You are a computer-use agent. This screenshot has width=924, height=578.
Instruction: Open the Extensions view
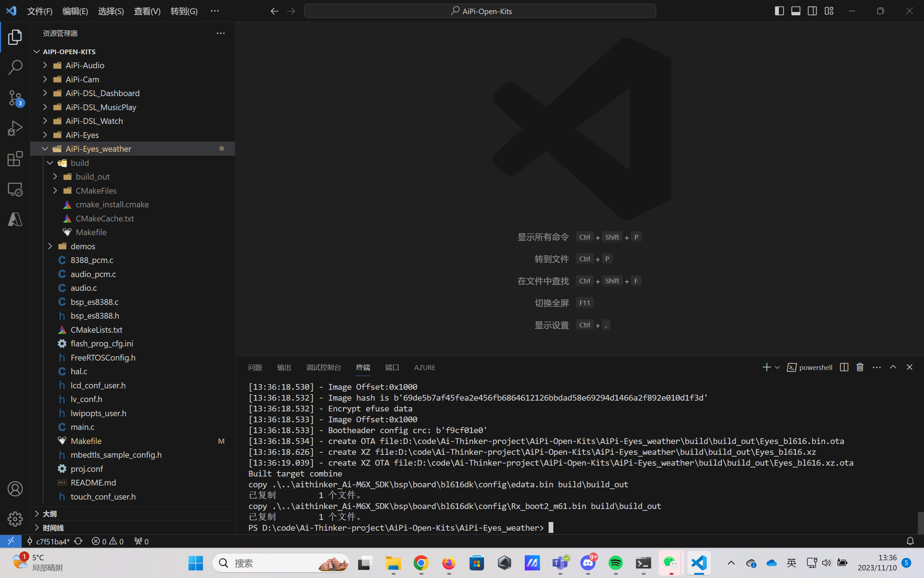click(x=15, y=159)
